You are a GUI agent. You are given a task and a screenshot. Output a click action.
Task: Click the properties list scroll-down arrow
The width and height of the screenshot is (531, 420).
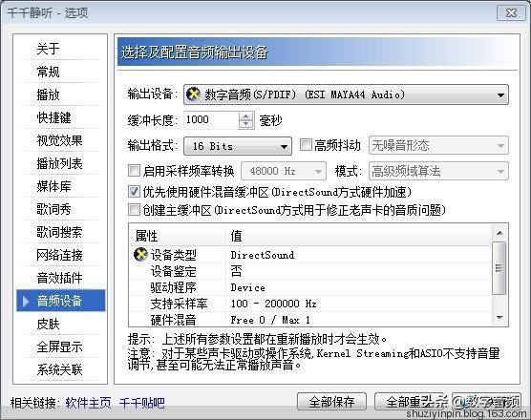coord(499,318)
